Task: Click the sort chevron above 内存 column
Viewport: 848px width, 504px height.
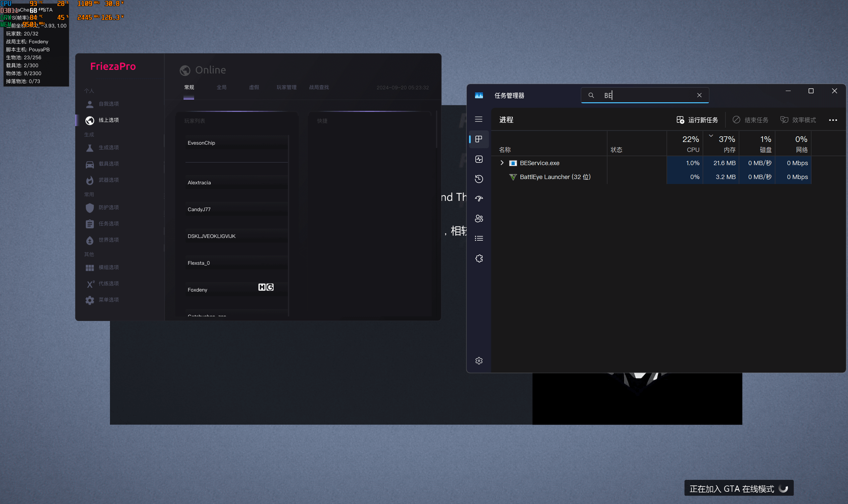Action: (711, 136)
